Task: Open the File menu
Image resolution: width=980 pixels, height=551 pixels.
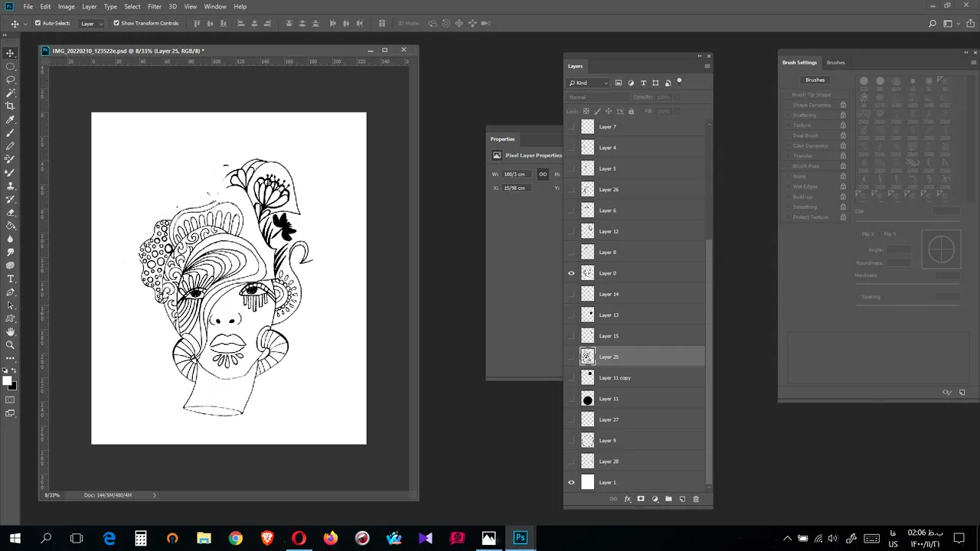Action: tap(28, 6)
